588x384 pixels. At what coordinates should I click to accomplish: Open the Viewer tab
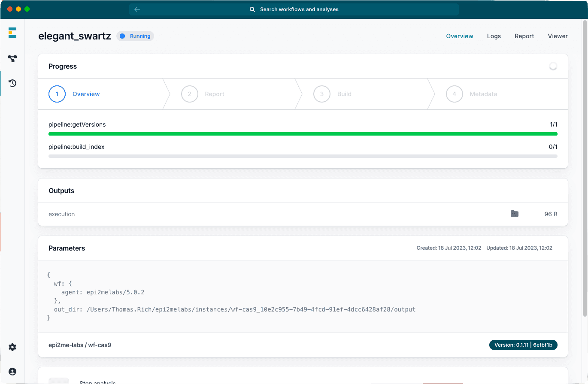(558, 36)
